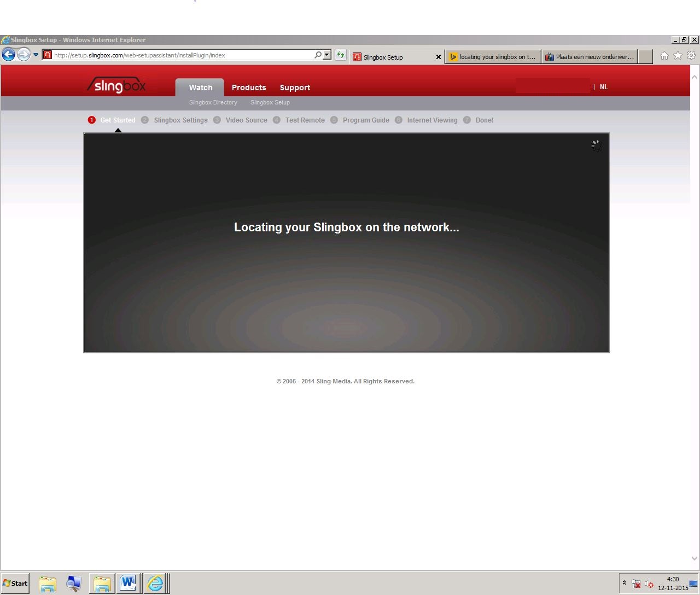Open the Windows Start button
Screen dimensions: 700x595
tap(15, 583)
